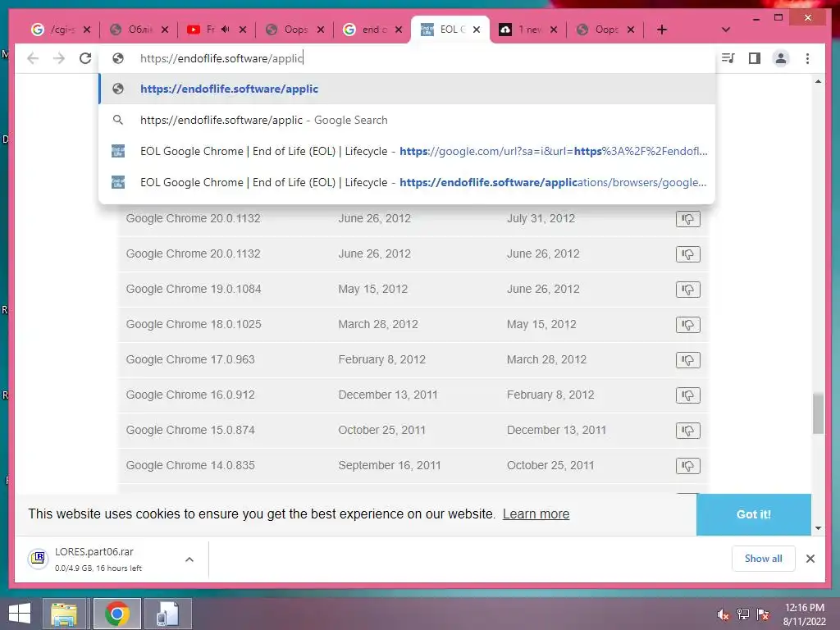Expand the tab search chevron
This screenshot has height=630, width=840.
(x=726, y=30)
